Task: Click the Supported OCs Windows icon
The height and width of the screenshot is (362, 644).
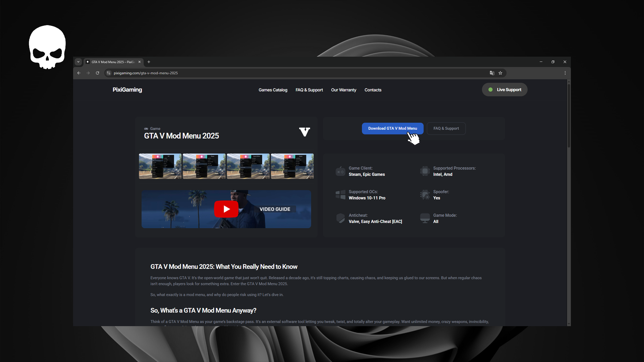Action: click(x=340, y=195)
